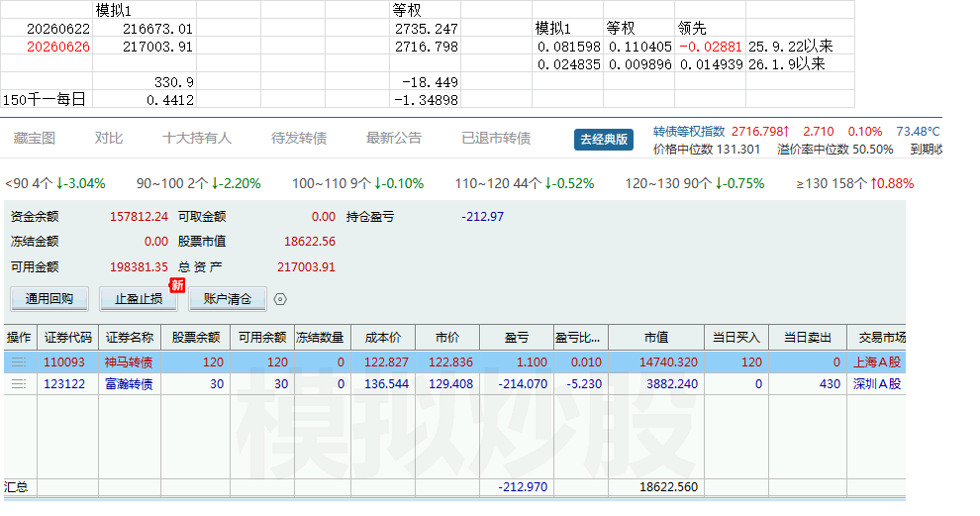Screen dimensions: 980x516
Task: Open the 转债等权指数 link
Action: click(x=689, y=132)
